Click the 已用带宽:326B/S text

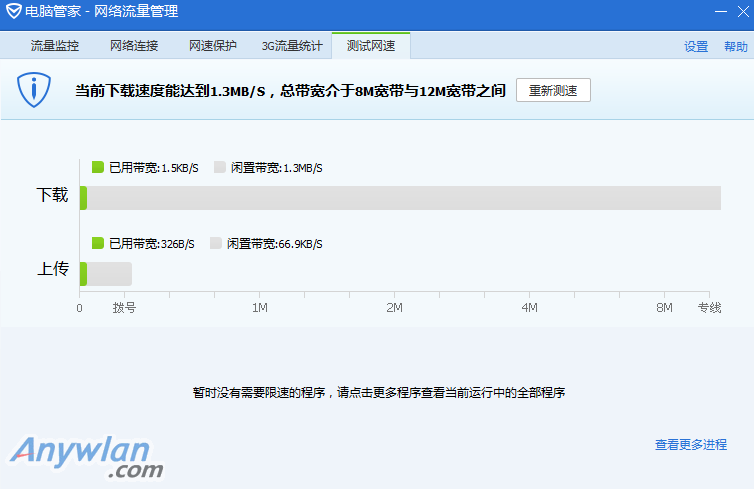(x=151, y=244)
